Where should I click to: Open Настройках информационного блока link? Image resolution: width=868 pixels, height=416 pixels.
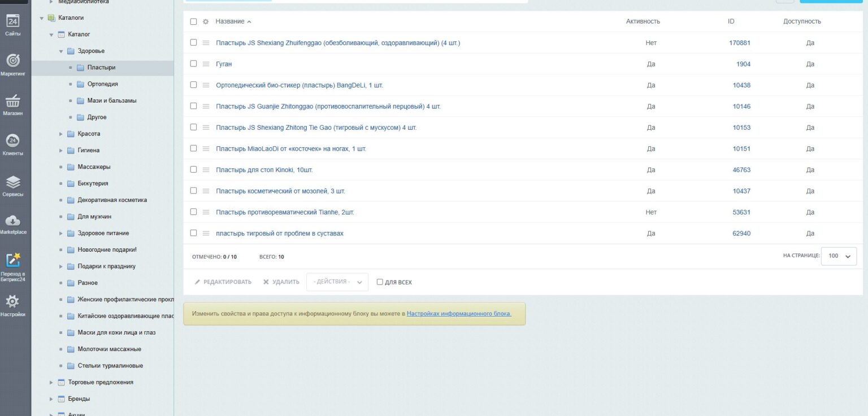coord(459,313)
